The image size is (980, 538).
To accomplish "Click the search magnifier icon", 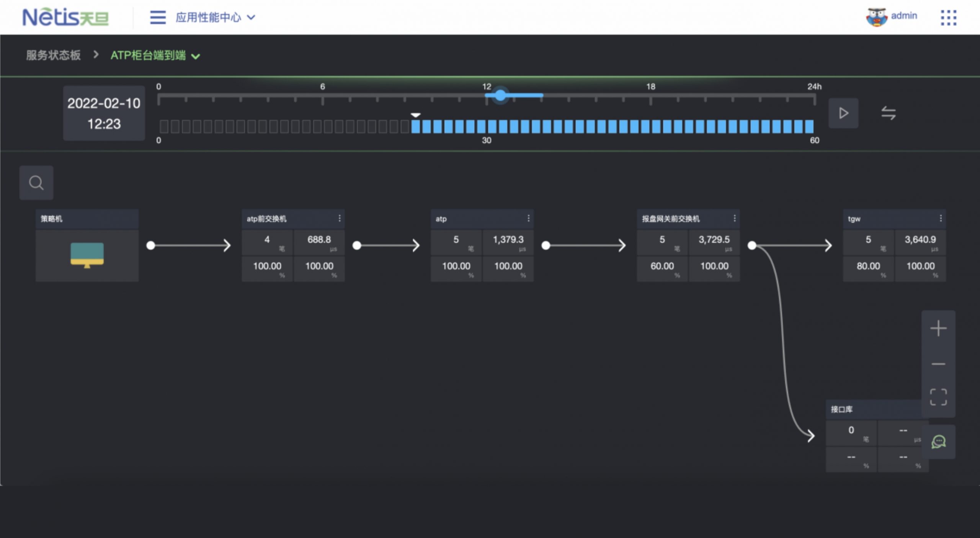I will pos(36,183).
